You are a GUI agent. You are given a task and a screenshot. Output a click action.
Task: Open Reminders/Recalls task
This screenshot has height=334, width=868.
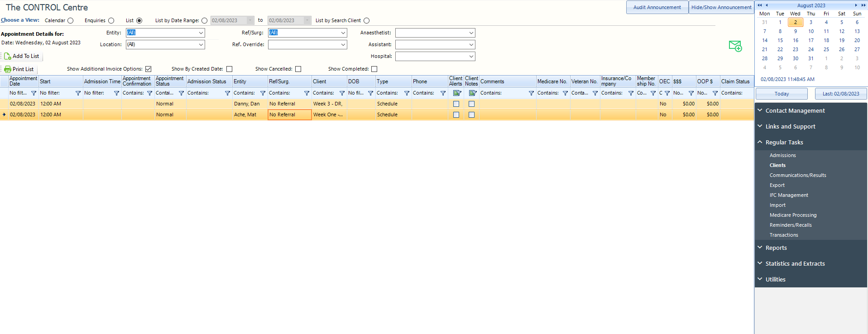pyautogui.click(x=791, y=225)
